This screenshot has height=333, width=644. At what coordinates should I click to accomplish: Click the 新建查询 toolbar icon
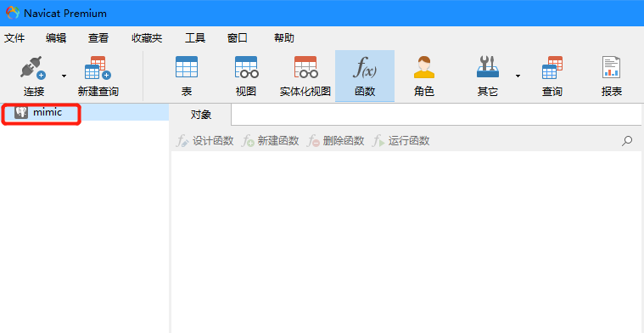point(98,67)
